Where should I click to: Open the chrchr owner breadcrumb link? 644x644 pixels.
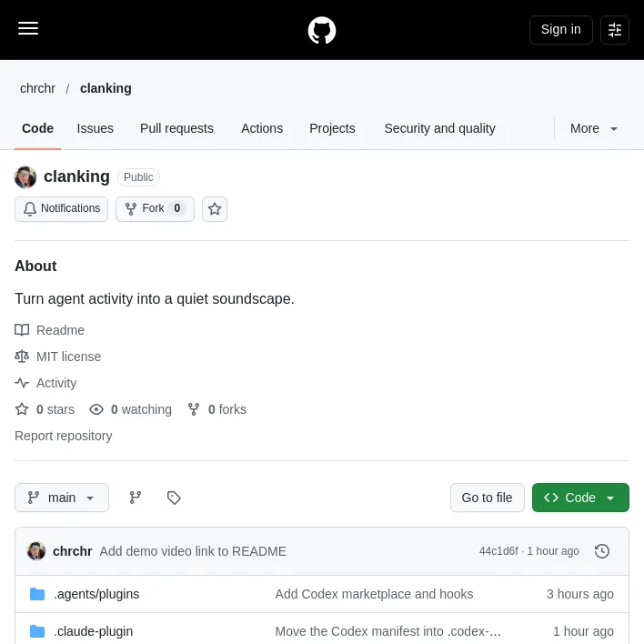pyautogui.click(x=37, y=88)
